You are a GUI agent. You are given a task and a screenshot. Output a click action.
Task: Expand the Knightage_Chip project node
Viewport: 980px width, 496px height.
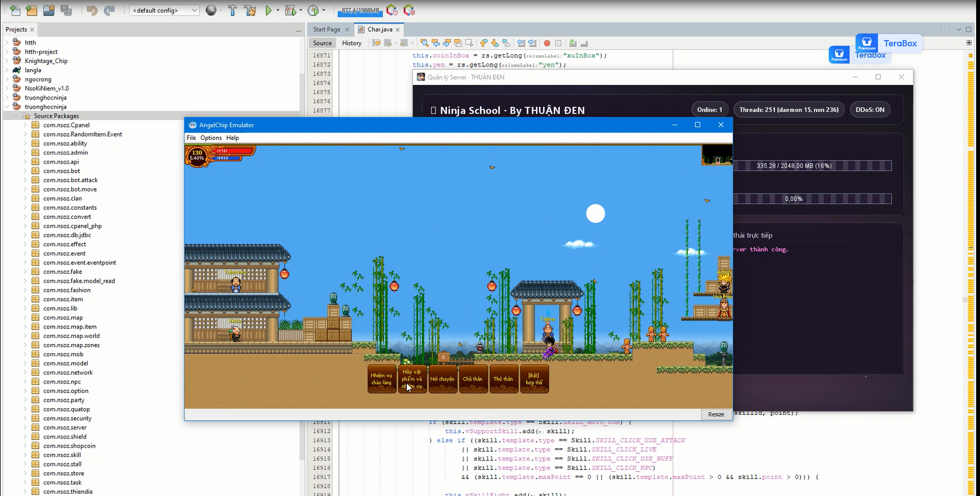[x=7, y=61]
